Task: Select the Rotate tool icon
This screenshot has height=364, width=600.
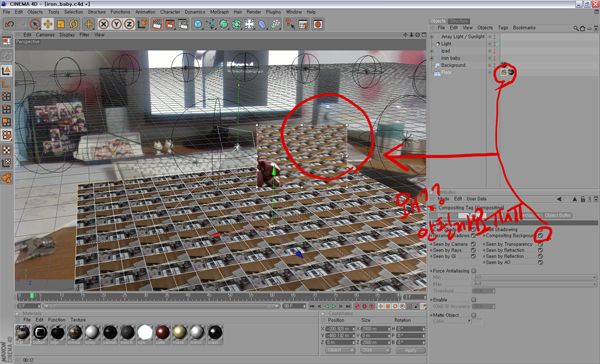Action: 73,24
